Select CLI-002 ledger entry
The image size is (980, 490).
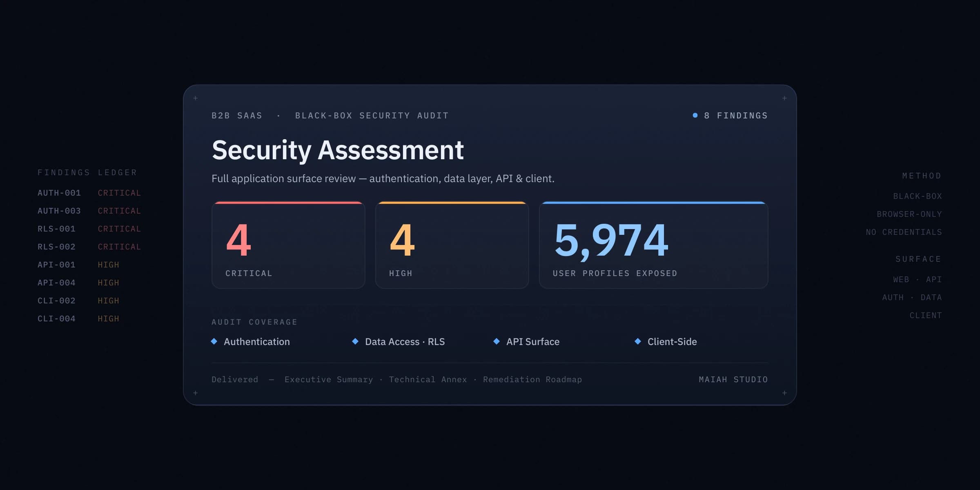click(x=56, y=301)
